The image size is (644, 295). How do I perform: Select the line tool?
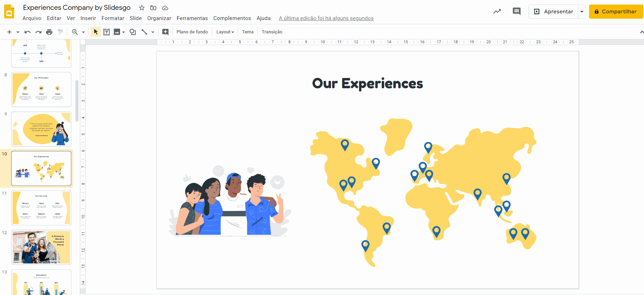[144, 32]
